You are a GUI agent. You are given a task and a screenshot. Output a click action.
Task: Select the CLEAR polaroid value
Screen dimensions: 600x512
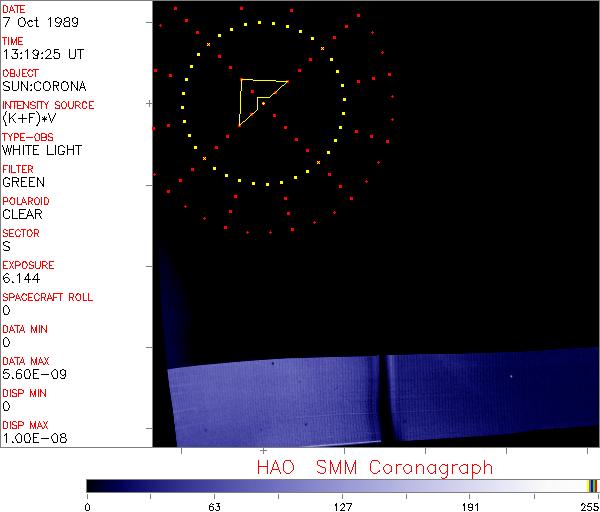pos(23,215)
